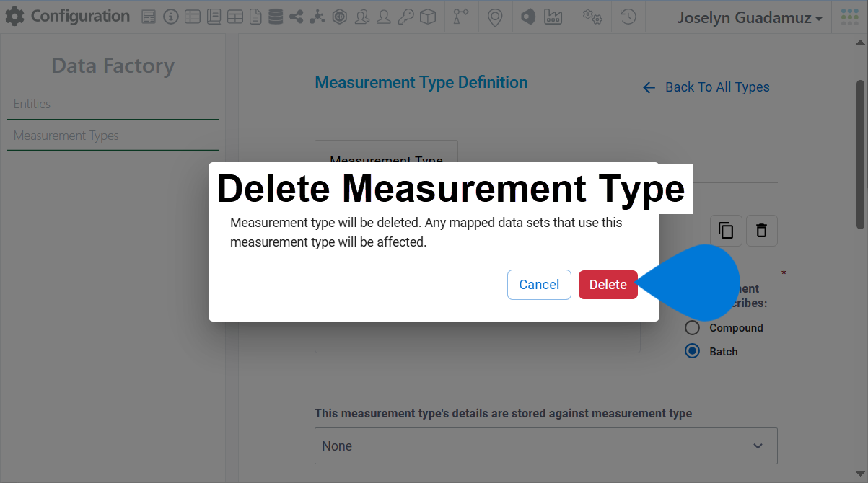Click the branch path icon

[x=461, y=17]
